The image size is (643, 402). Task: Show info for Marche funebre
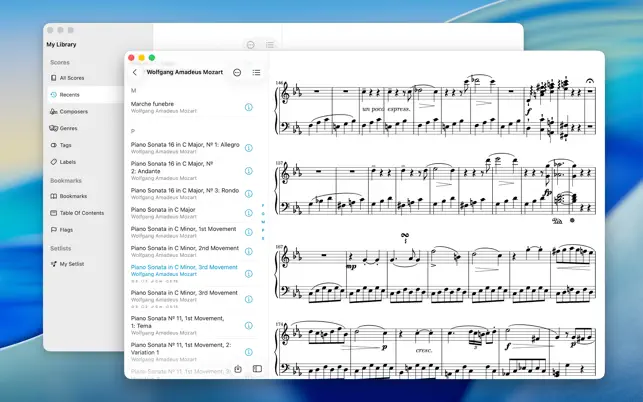[x=249, y=107]
